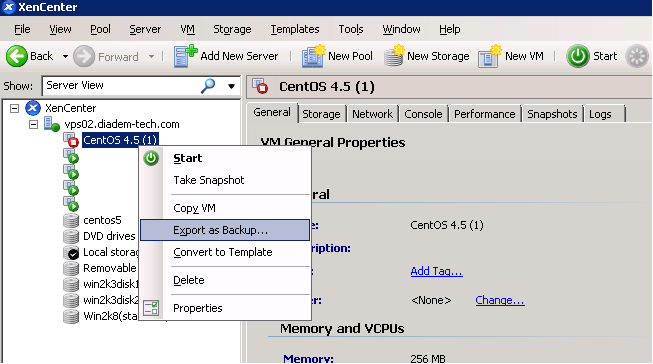Click the green Start power icon in toolbar
This screenshot has height=364, width=653.
click(x=578, y=56)
